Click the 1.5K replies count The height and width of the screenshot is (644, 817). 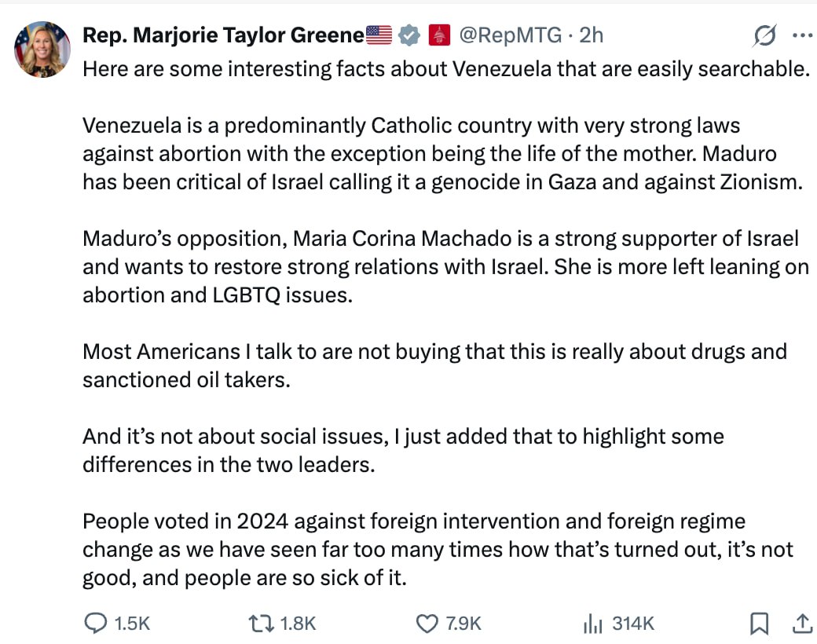pos(132,624)
